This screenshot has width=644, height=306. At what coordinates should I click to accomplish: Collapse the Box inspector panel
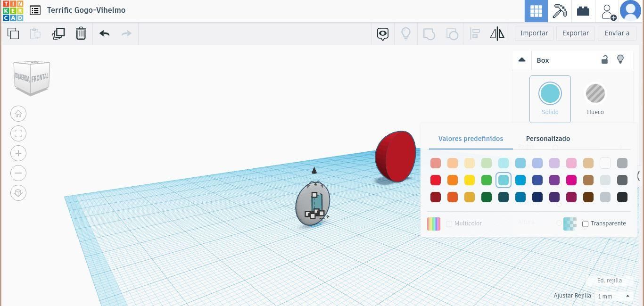pyautogui.click(x=522, y=60)
